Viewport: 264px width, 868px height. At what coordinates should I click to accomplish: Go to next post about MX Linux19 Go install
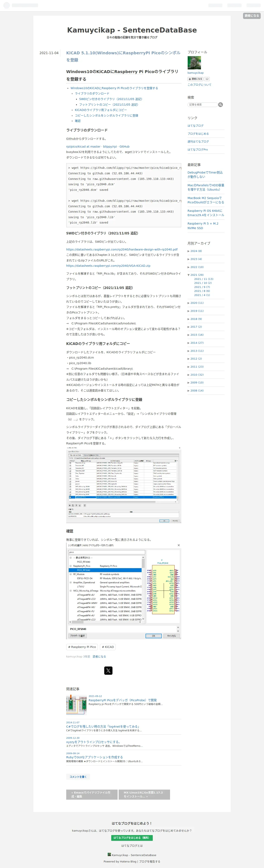click(144, 795)
